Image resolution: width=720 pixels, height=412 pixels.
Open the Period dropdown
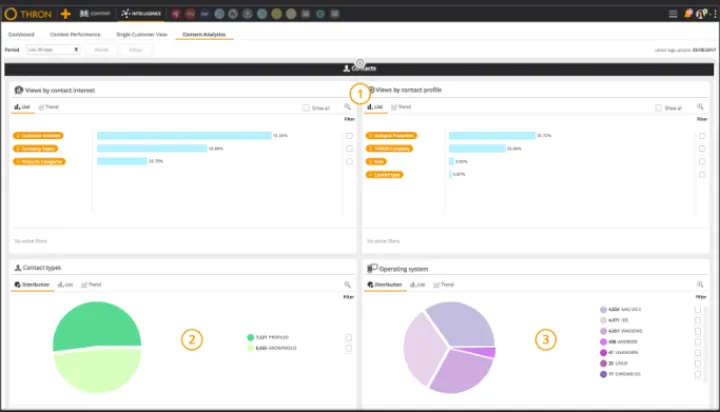(53, 48)
